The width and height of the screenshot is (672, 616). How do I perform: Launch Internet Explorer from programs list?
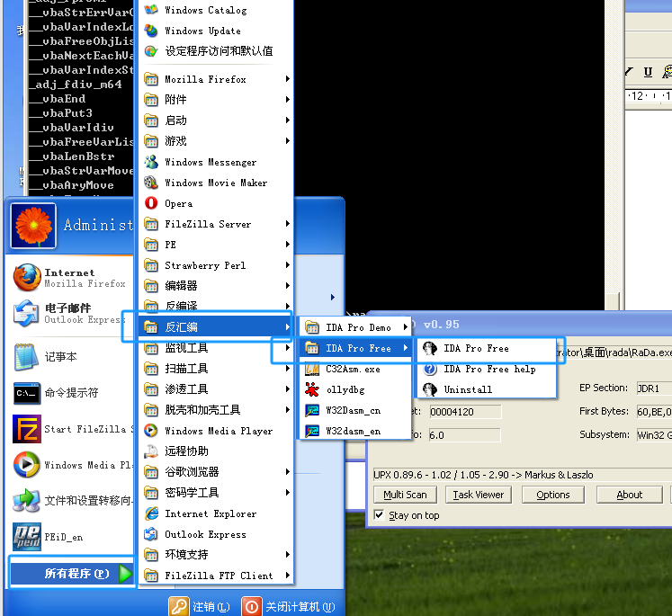(216, 513)
